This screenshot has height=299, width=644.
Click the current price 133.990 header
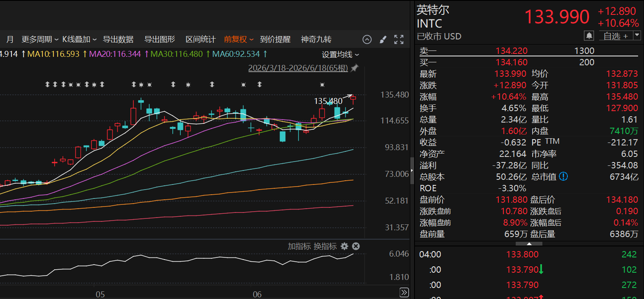tap(557, 17)
